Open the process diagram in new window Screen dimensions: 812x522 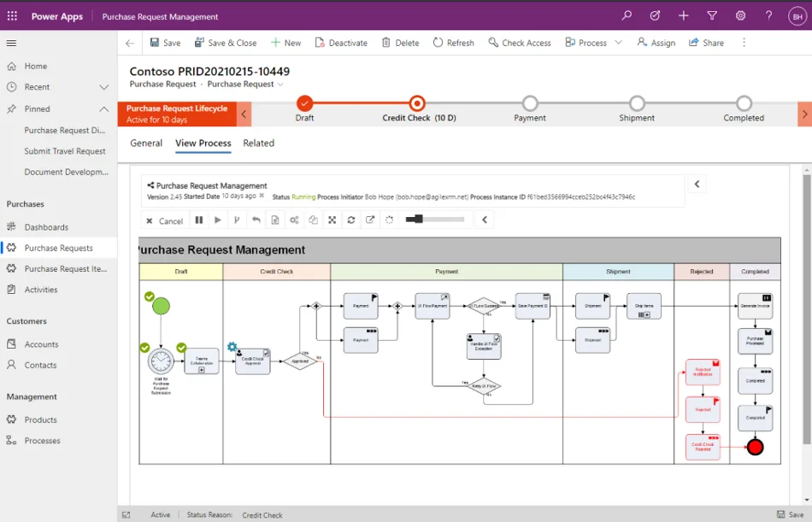(369, 220)
